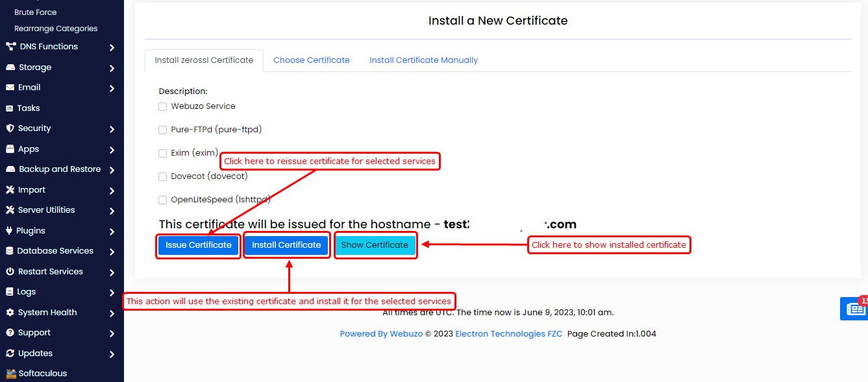Open Install Certificate Manually tab
Screen dimensions: 868x382
point(423,60)
